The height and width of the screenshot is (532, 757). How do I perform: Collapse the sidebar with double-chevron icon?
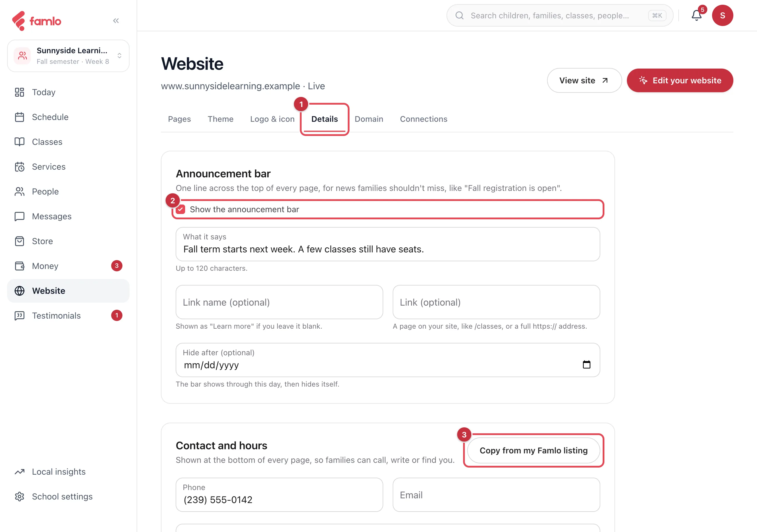click(x=116, y=21)
